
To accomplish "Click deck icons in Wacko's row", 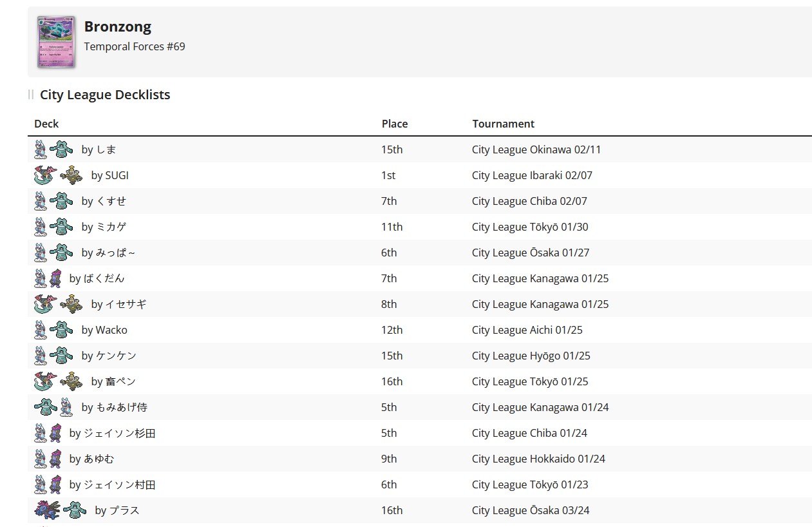I will 53,330.
